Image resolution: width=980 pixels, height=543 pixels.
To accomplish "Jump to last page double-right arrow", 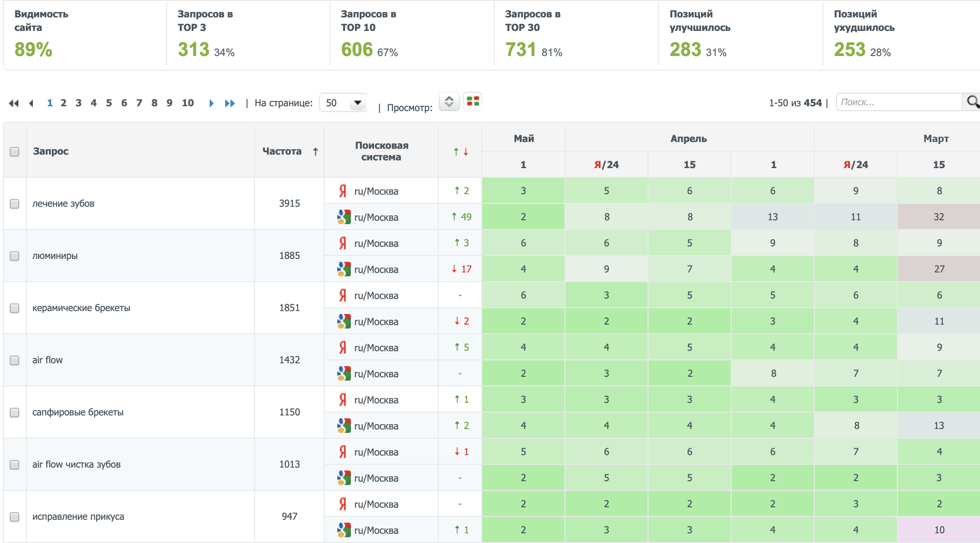I will coord(230,103).
